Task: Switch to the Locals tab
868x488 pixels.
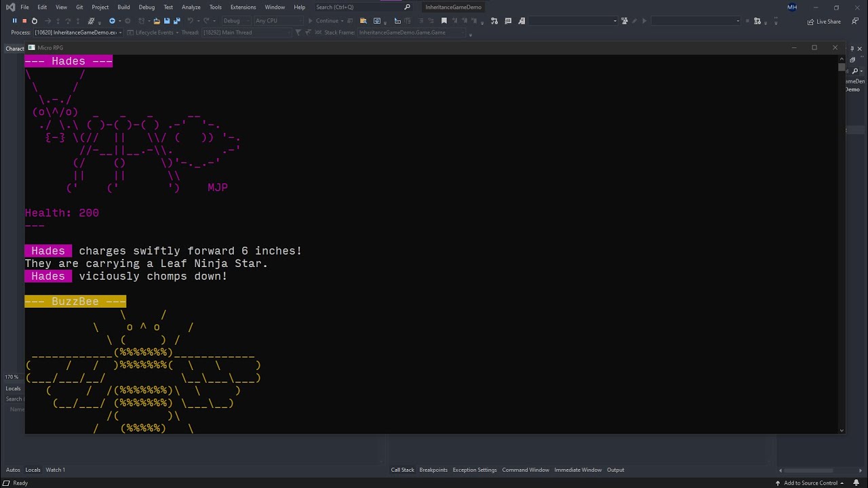Action: [x=33, y=470]
